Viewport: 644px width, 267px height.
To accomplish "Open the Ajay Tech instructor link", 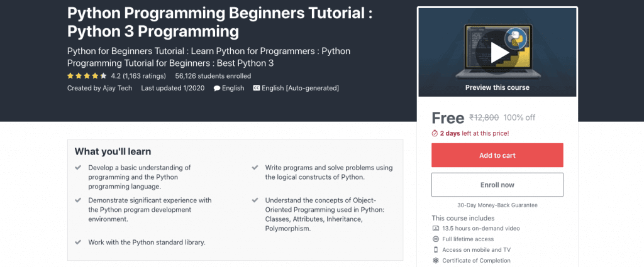I will pos(117,88).
